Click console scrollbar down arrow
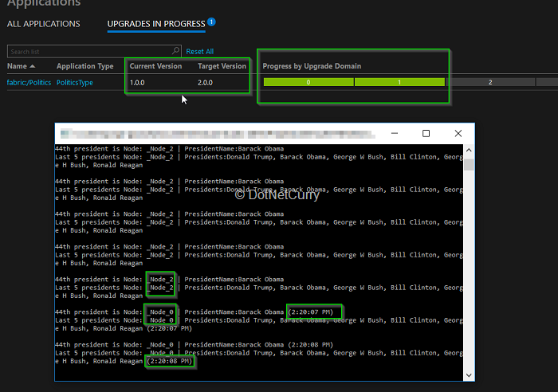 [469, 375]
